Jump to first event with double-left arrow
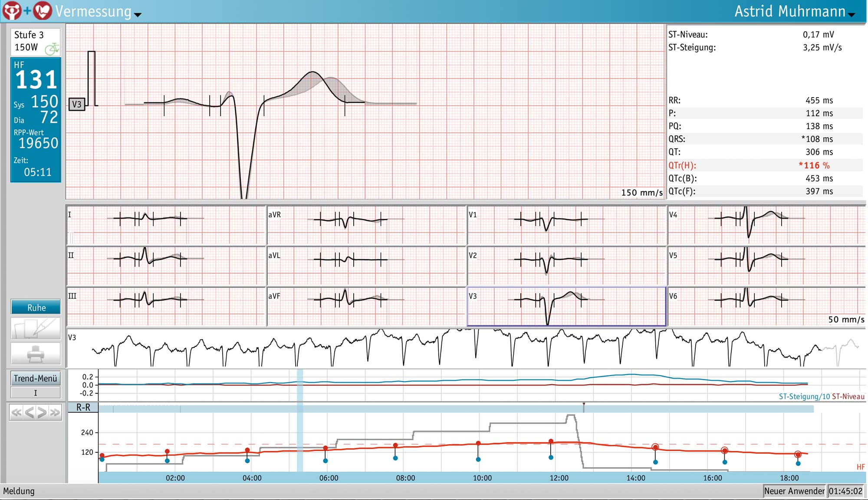The image size is (868, 500). click(16, 412)
